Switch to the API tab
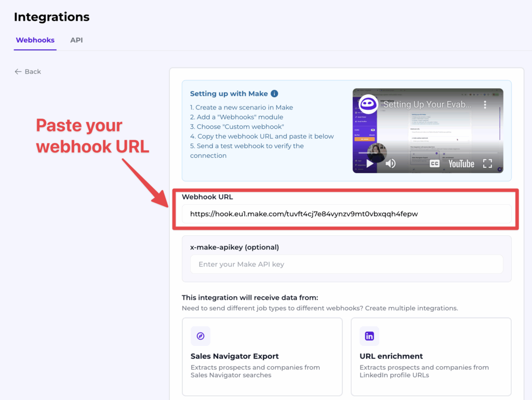532x400 pixels. point(76,40)
